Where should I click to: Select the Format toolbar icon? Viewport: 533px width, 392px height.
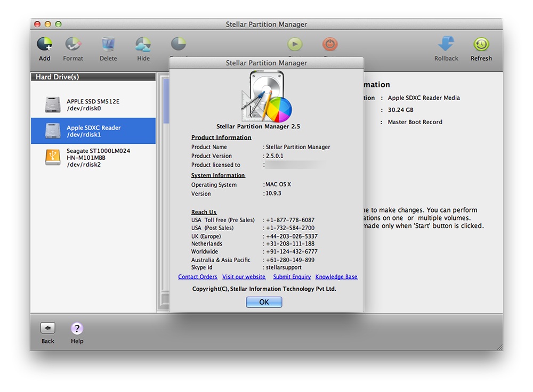(73, 44)
